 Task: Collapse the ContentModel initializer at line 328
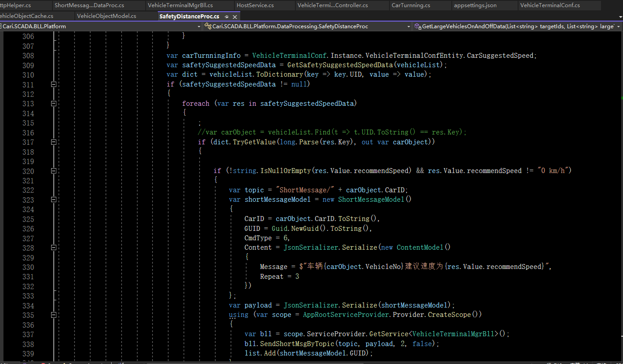pyautogui.click(x=54, y=247)
